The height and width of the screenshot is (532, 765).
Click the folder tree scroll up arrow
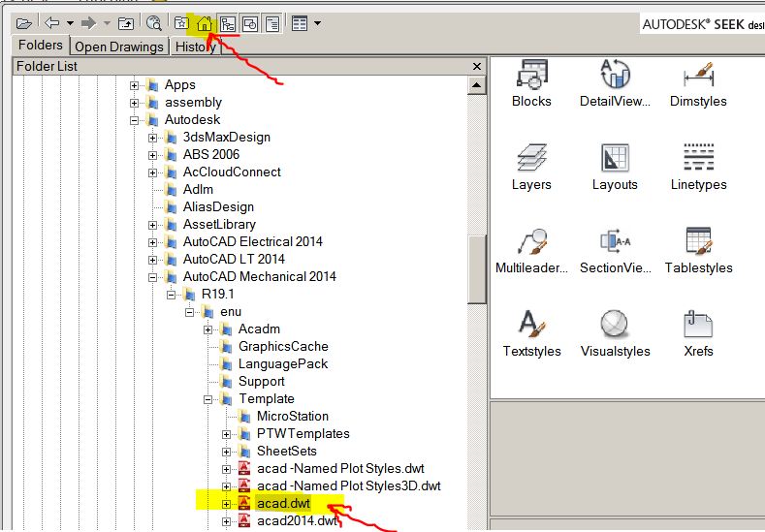pyautogui.click(x=476, y=85)
